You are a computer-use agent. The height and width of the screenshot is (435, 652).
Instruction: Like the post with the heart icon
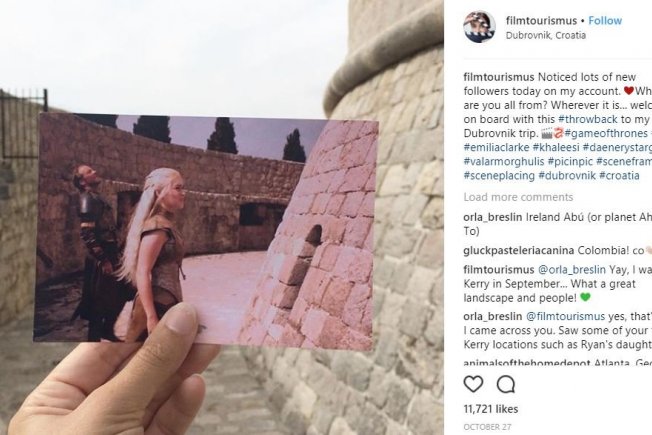tap(473, 384)
